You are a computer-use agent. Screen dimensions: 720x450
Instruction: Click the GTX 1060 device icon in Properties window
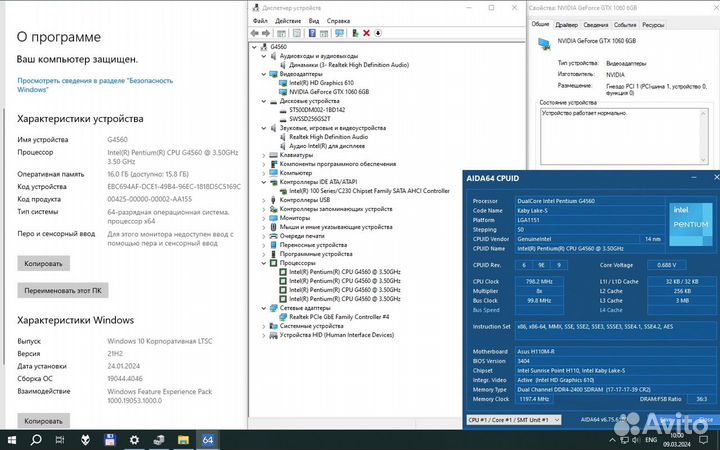545,44
